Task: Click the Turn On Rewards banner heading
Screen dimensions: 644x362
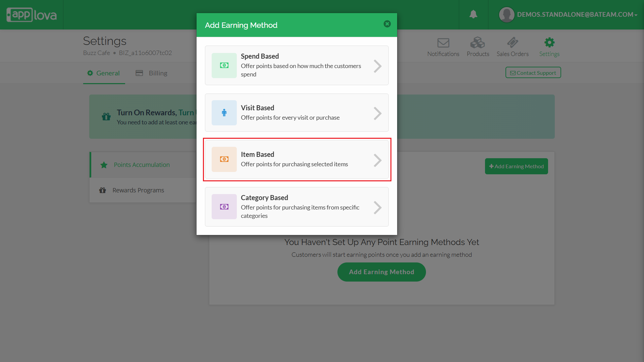Action: (x=157, y=112)
